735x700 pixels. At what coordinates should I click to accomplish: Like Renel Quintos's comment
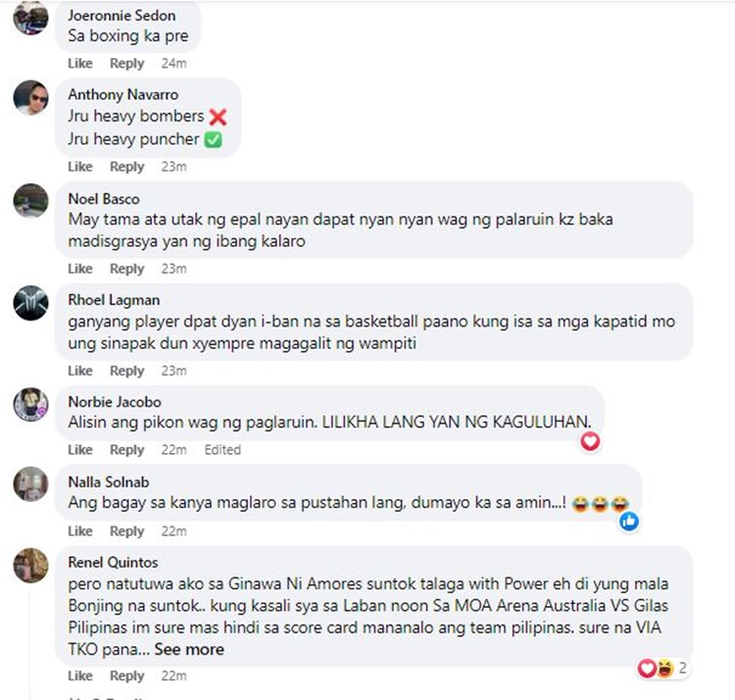(x=80, y=675)
